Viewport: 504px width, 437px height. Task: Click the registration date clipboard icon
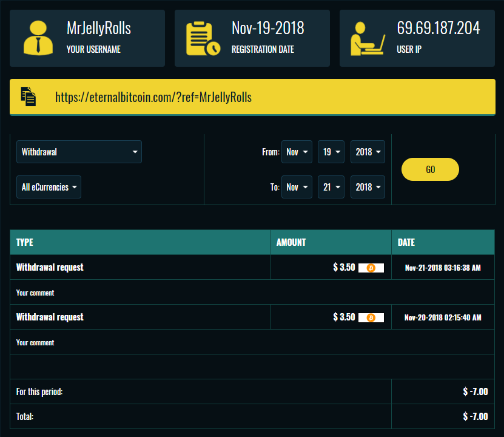coord(203,38)
